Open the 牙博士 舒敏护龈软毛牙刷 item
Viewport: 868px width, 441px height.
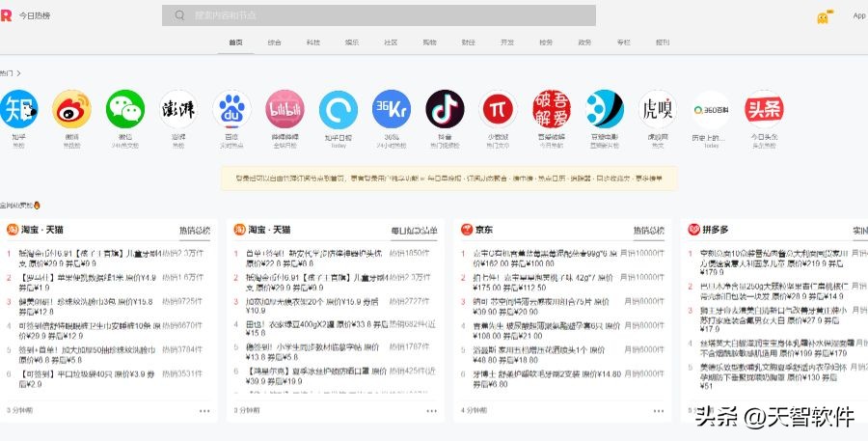tap(547, 379)
